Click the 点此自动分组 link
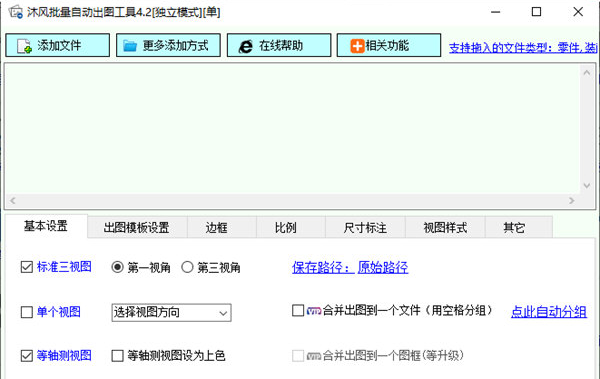600x379 pixels. point(549,312)
